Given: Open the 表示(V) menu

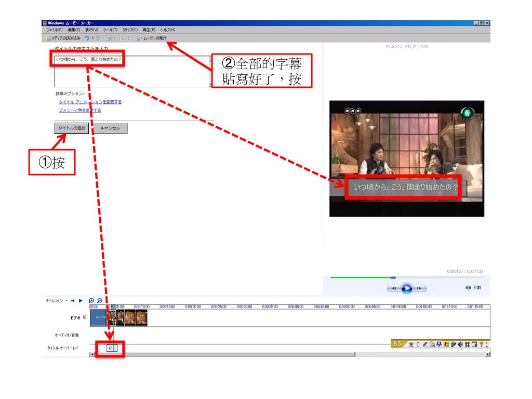Looking at the screenshot, I should (x=91, y=30).
